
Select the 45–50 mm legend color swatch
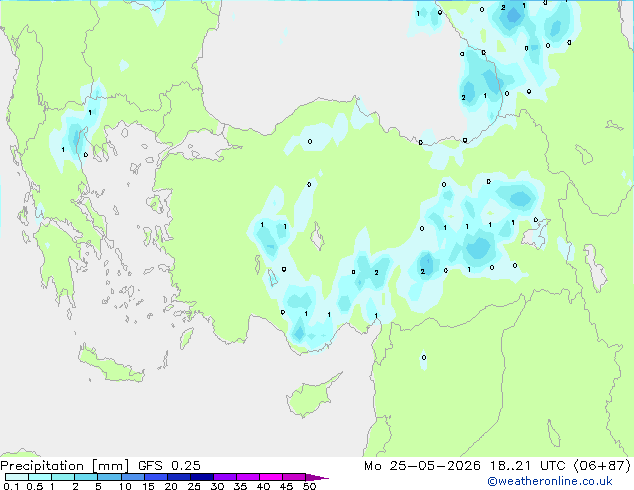(294, 477)
